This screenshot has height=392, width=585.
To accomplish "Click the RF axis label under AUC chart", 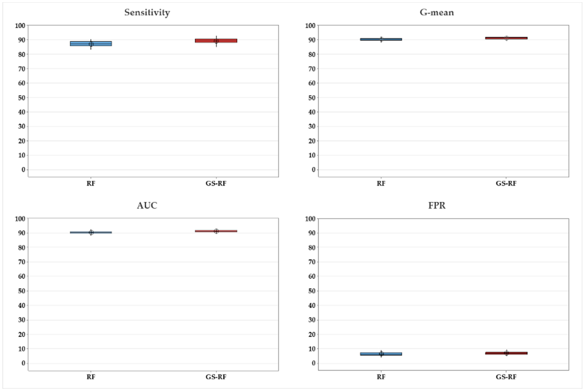I will pyautogui.click(x=91, y=377).
